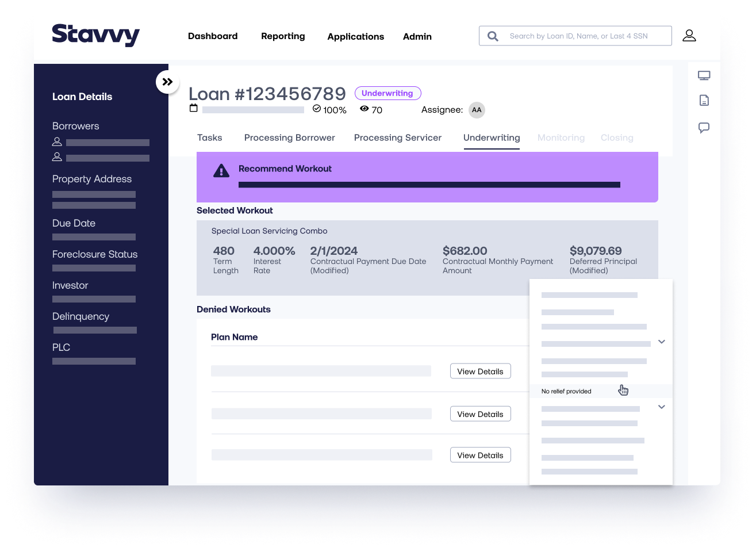This screenshot has width=756, height=551.
Task: Select the Closing tab
Action: [617, 138]
